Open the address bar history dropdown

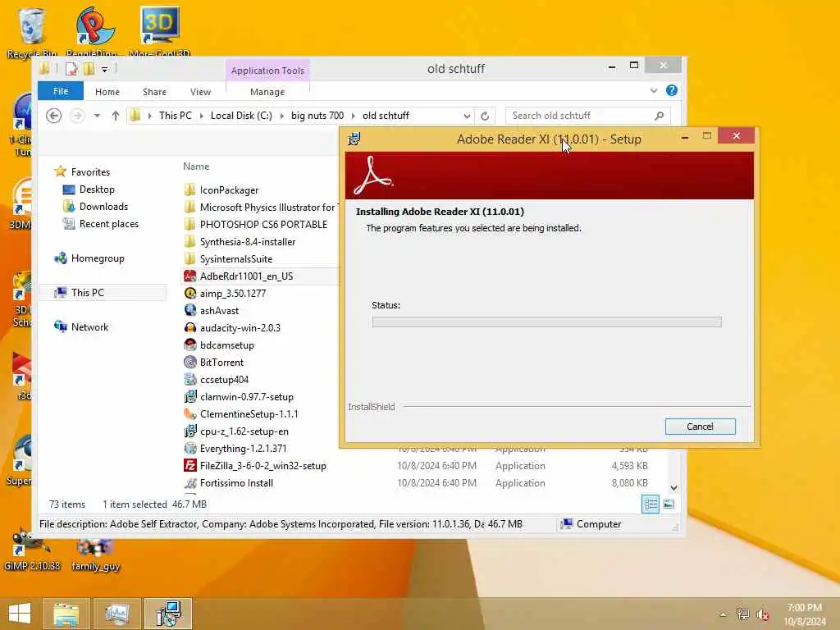467,116
